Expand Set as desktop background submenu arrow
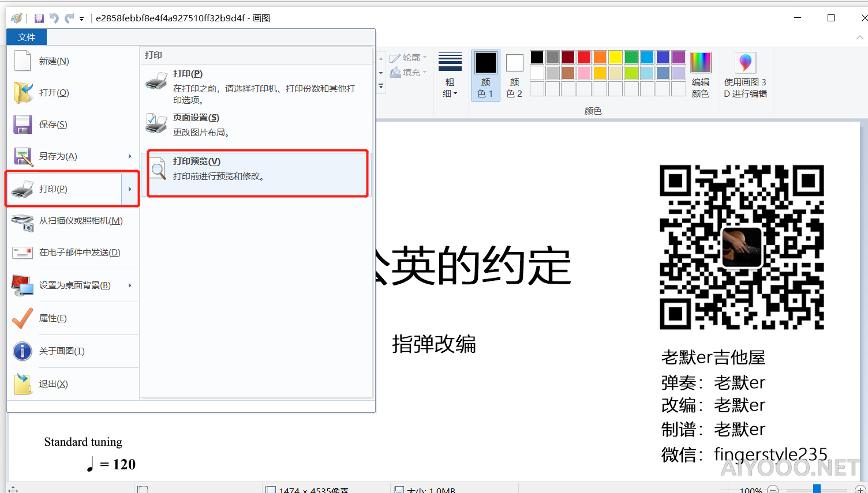The height and width of the screenshot is (493, 868). pos(130,285)
